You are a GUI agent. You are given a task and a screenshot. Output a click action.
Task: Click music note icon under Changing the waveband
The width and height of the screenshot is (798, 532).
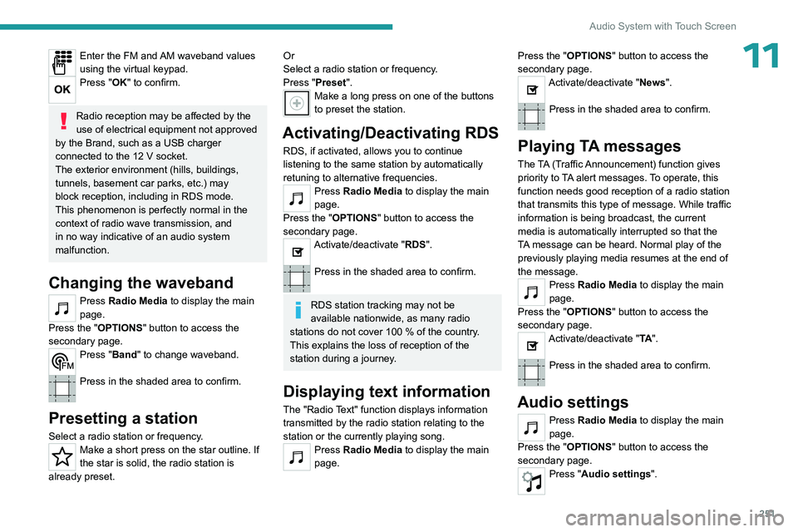coord(62,308)
